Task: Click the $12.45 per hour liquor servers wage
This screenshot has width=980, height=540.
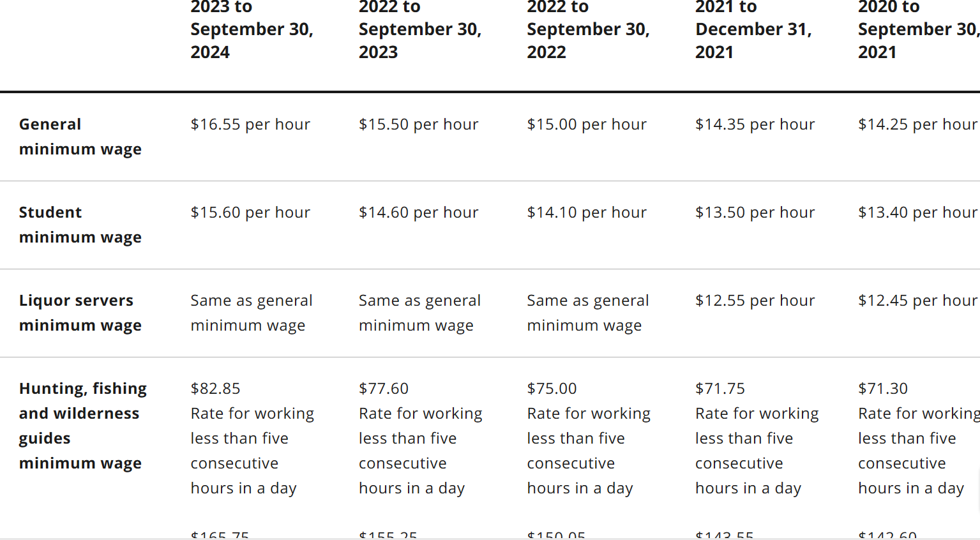Action: pyautogui.click(x=917, y=301)
